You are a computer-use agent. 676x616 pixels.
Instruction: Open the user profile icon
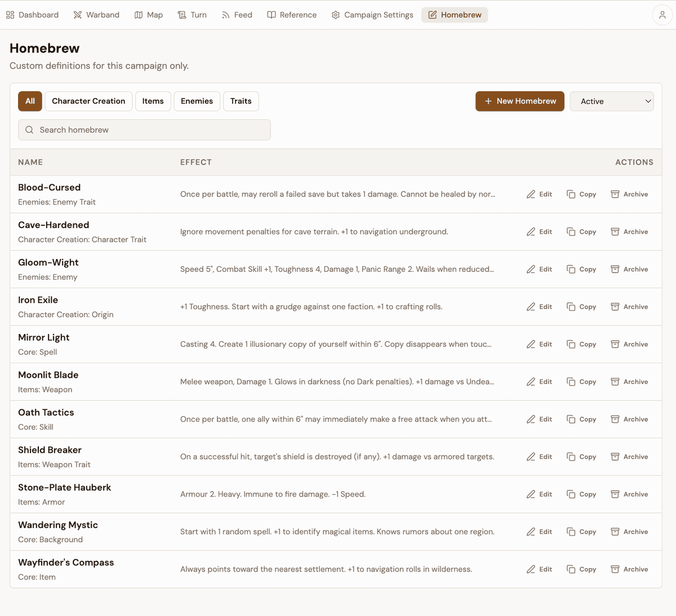point(662,15)
